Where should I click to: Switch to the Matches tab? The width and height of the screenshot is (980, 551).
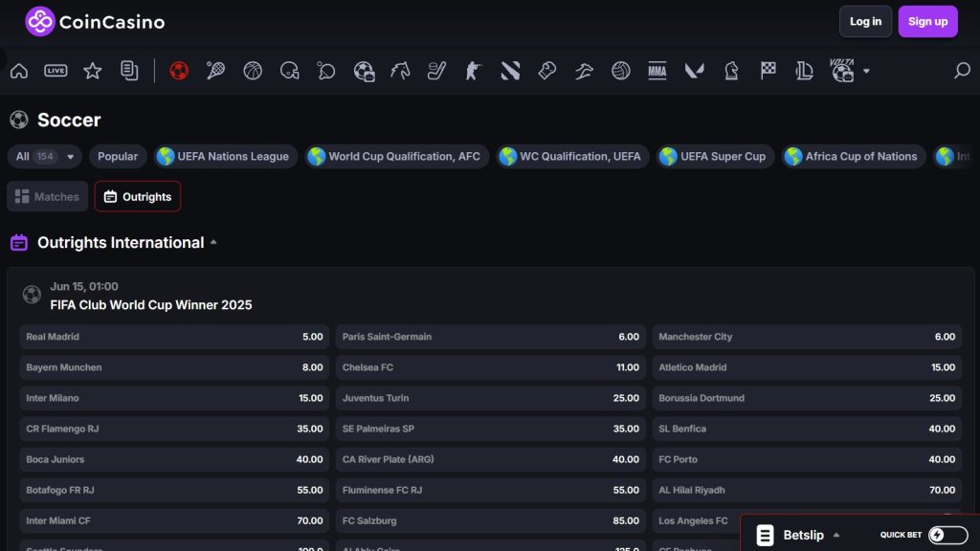click(x=48, y=196)
